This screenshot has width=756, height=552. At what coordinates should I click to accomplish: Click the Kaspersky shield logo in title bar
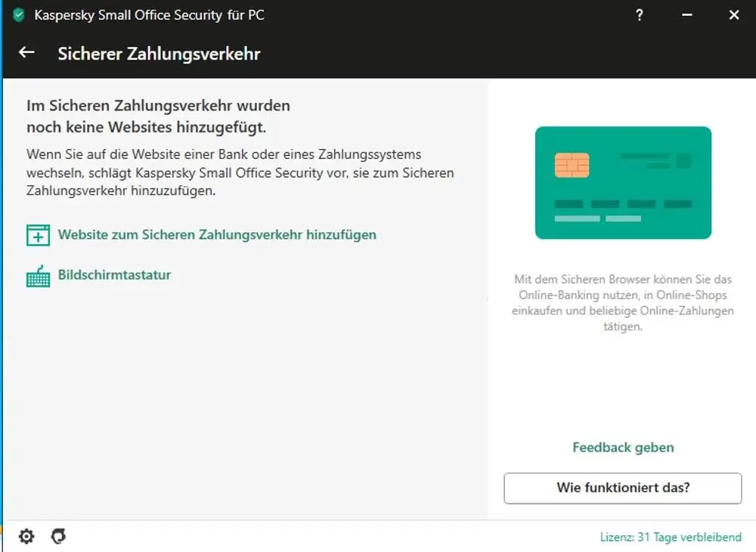coord(19,15)
